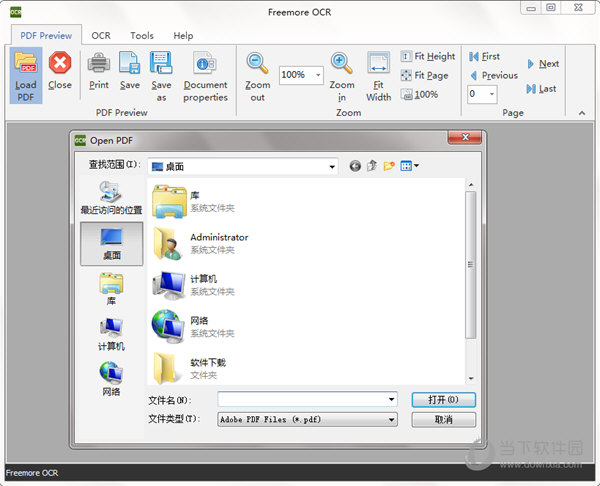Switch to the PDF Preview tab
600x486 pixels.
[x=46, y=36]
